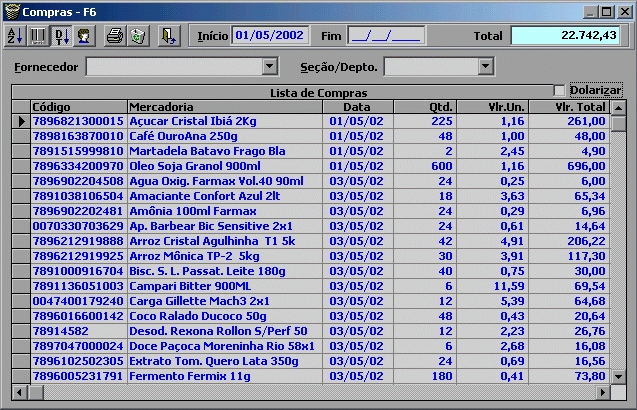Click the supplier person icon
This screenshot has width=637, height=410.
[84, 36]
